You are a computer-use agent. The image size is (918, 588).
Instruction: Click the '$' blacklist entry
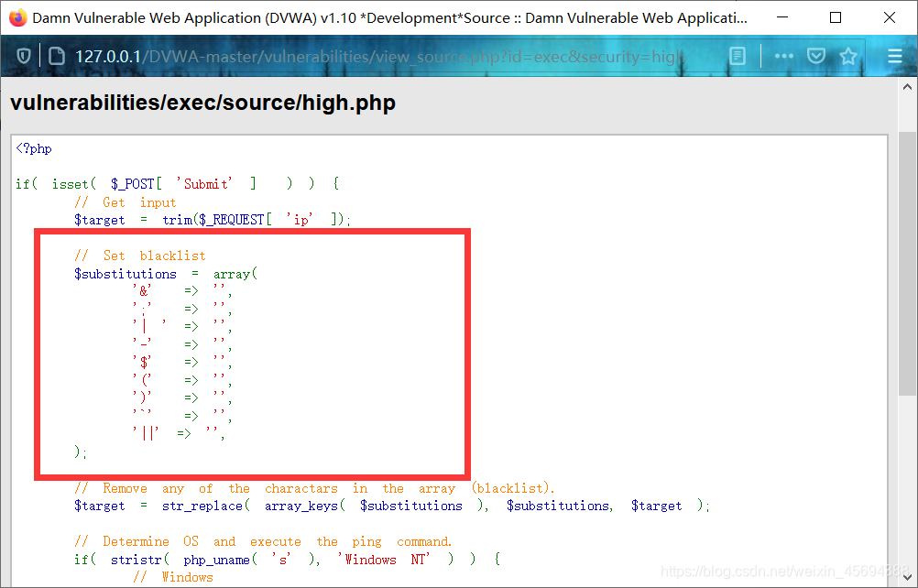143,362
